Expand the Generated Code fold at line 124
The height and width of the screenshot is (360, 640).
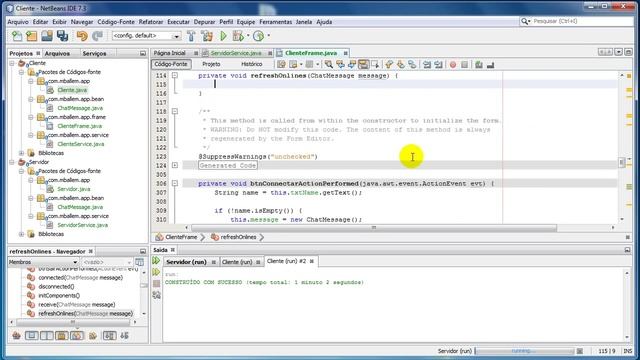(175, 165)
